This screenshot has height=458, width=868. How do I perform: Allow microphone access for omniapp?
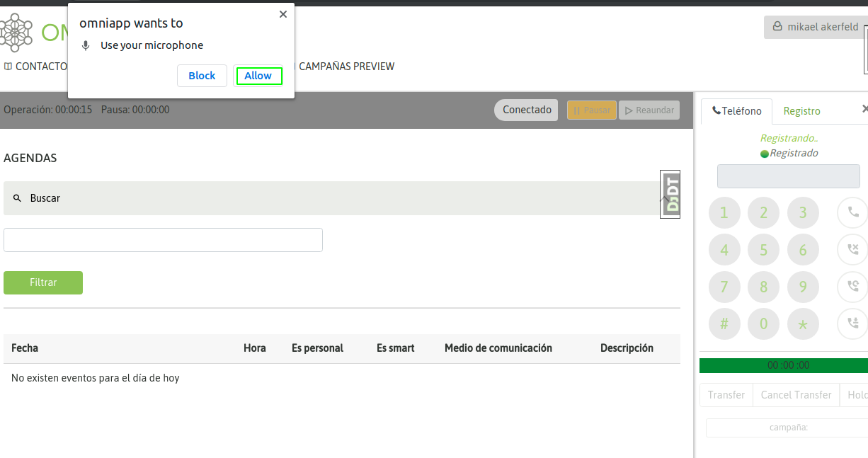pyautogui.click(x=258, y=76)
